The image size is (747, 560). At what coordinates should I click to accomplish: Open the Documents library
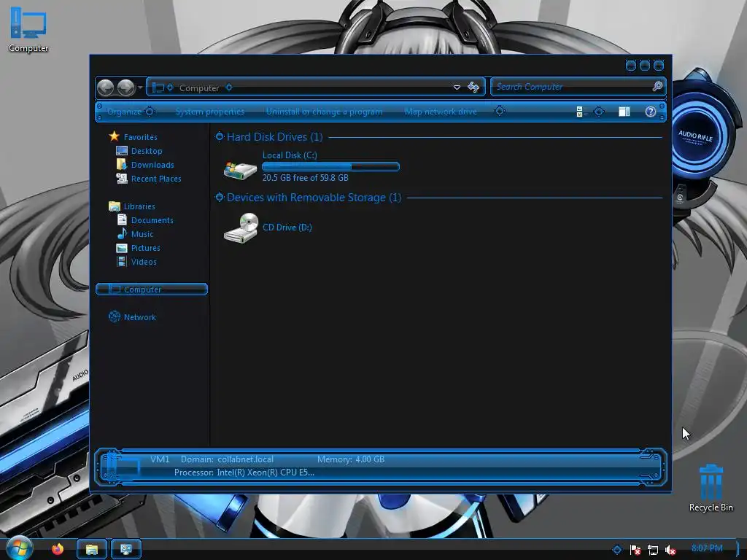coord(152,220)
